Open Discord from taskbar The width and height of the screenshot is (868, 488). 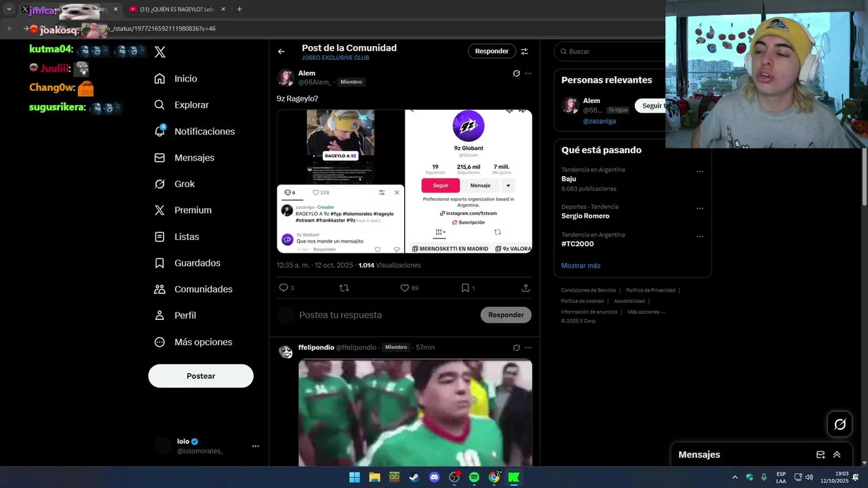[435, 477]
